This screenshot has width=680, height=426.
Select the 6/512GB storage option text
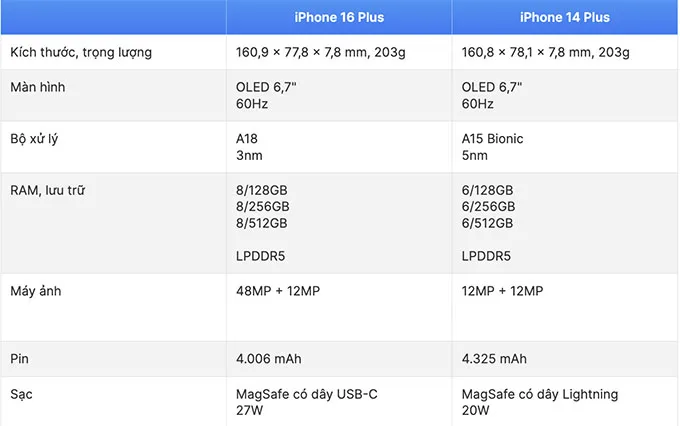[x=487, y=223]
